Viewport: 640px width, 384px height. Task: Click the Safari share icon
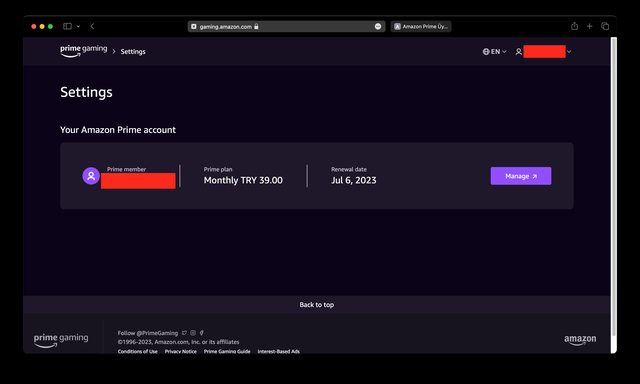point(574,26)
